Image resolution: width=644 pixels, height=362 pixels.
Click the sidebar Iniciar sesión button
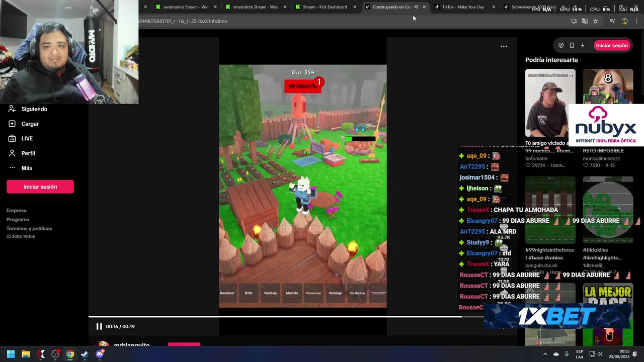point(40,187)
